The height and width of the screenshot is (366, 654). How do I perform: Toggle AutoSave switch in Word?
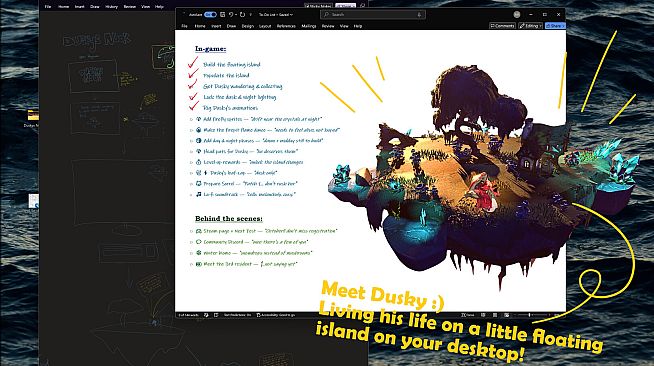[210, 15]
